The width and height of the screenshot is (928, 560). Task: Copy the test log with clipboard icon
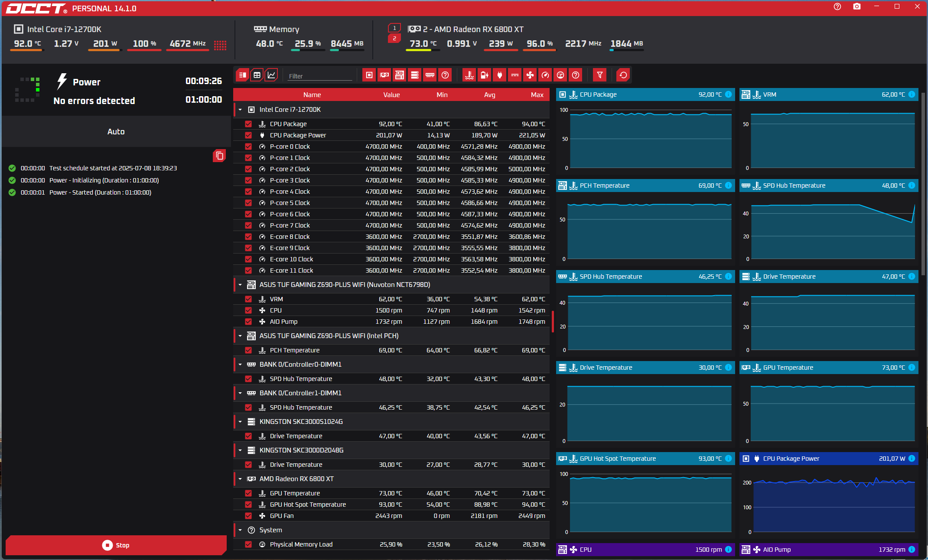pyautogui.click(x=219, y=156)
